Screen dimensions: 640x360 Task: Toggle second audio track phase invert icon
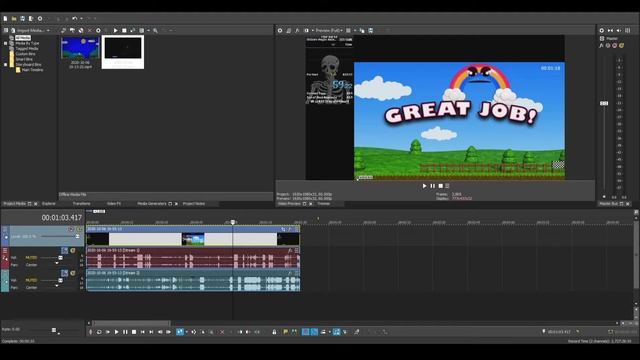[64, 273]
